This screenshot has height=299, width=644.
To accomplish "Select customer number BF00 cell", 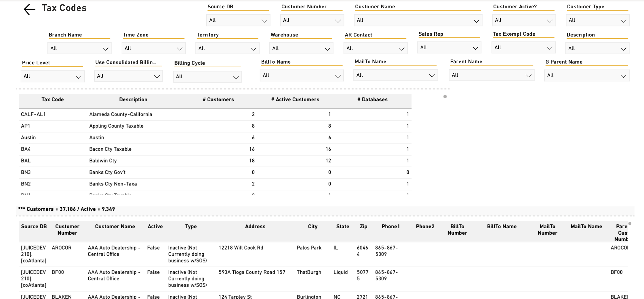I will tap(58, 272).
